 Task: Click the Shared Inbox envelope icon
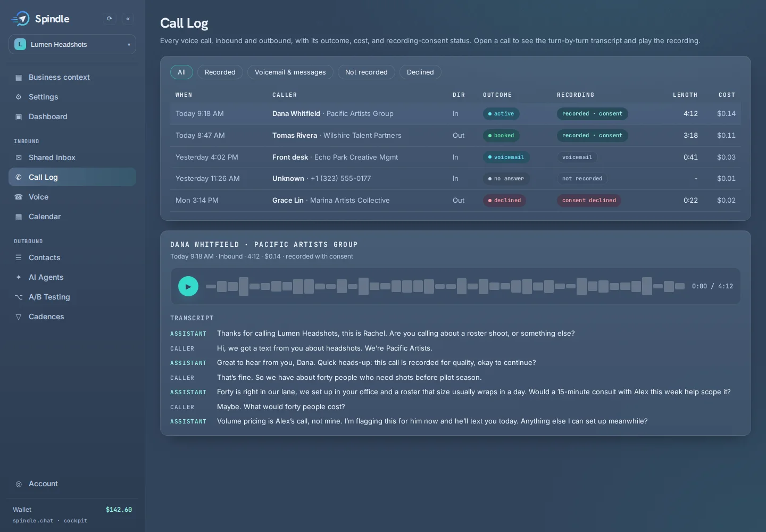pyautogui.click(x=19, y=158)
